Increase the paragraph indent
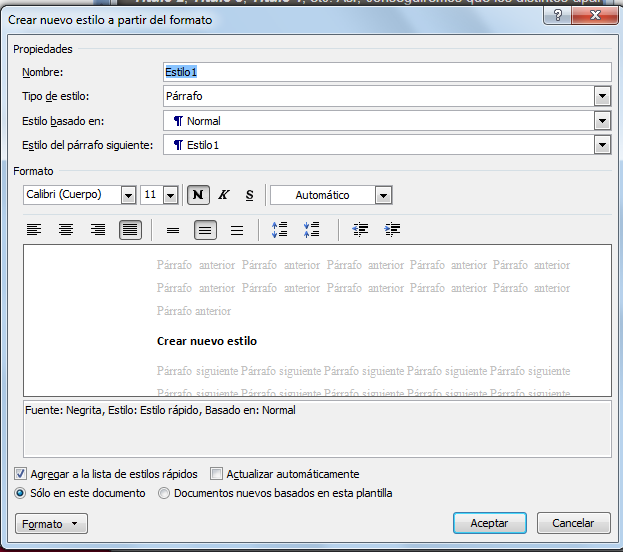This screenshot has width=623, height=552. 392,230
